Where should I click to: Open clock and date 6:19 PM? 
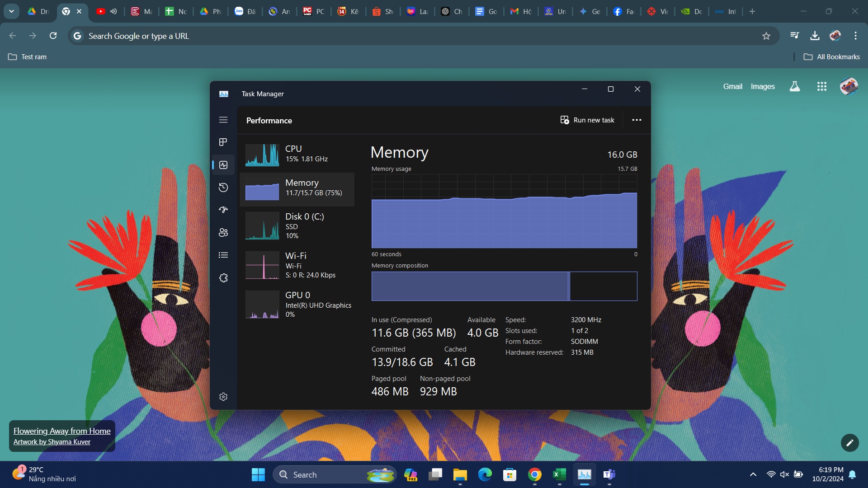pyautogui.click(x=827, y=474)
